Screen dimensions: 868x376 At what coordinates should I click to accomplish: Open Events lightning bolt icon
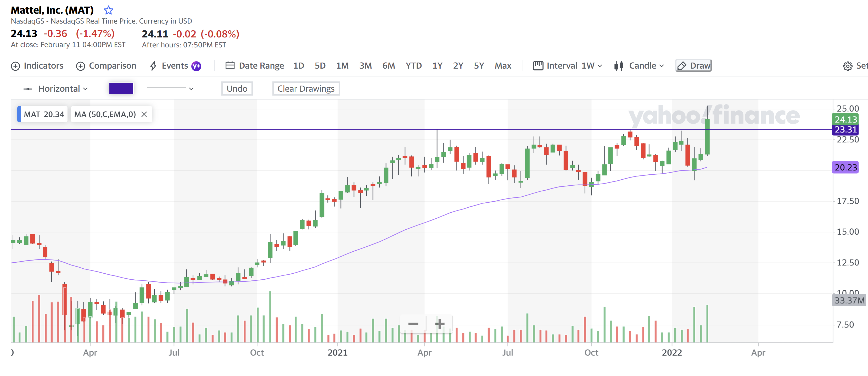point(153,66)
